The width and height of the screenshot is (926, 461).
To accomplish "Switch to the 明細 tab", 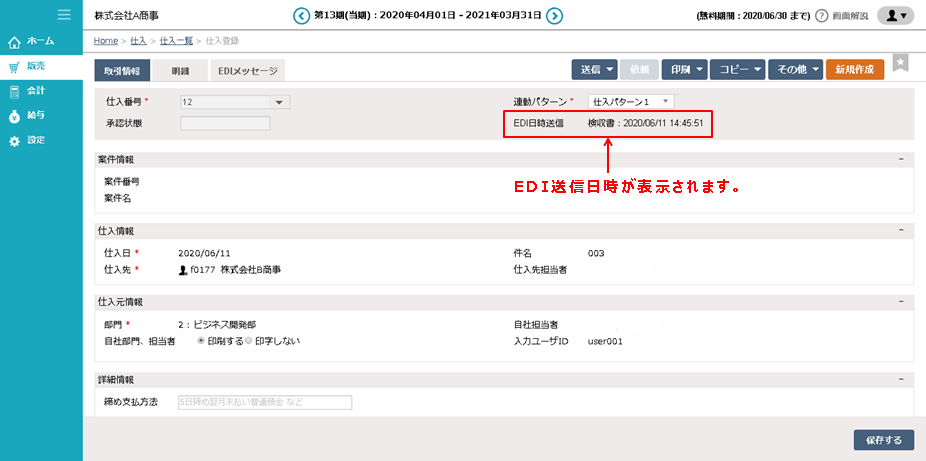I will [180, 70].
